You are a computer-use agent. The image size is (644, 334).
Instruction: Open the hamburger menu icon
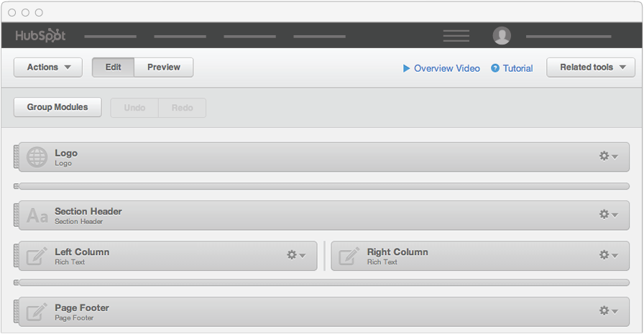point(456,36)
